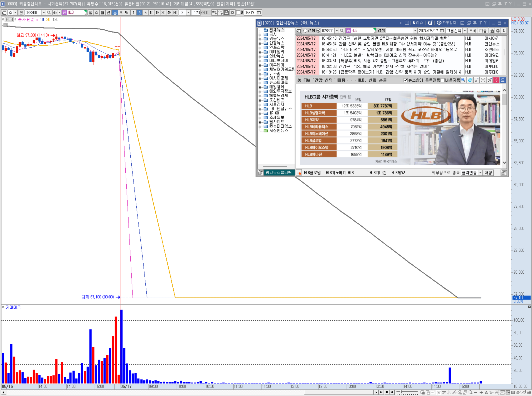Click the stock search magnifier in chart toolbar
The height and width of the screenshot is (396, 532).
point(49,13)
